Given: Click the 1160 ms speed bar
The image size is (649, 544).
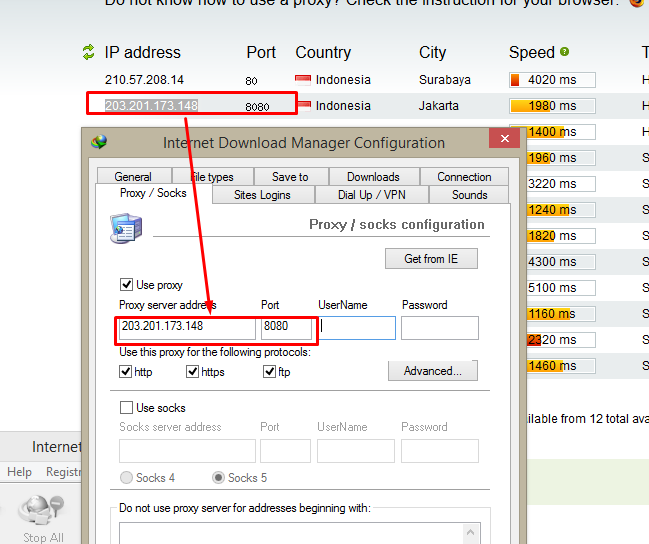Looking at the screenshot, I should click(x=561, y=314).
